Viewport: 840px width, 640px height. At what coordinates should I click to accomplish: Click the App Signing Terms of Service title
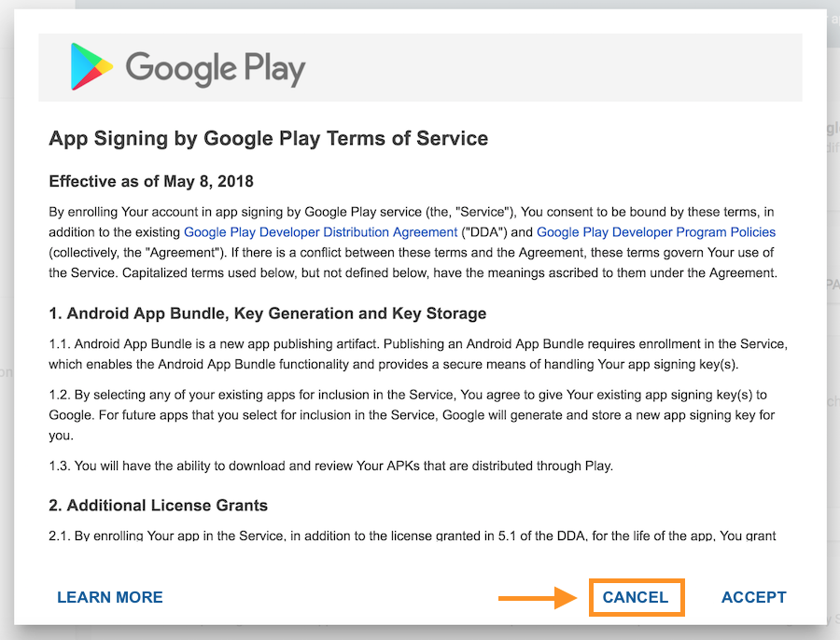pos(268,138)
